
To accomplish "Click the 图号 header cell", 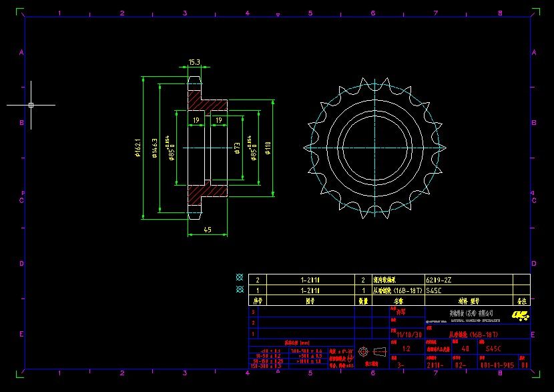I will pos(310,301).
